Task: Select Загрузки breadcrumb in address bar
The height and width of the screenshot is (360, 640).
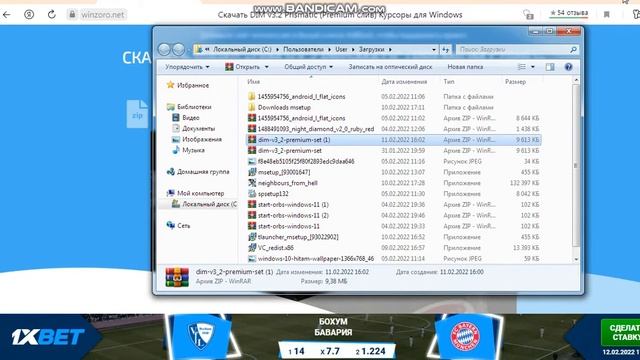Action: coord(371,49)
